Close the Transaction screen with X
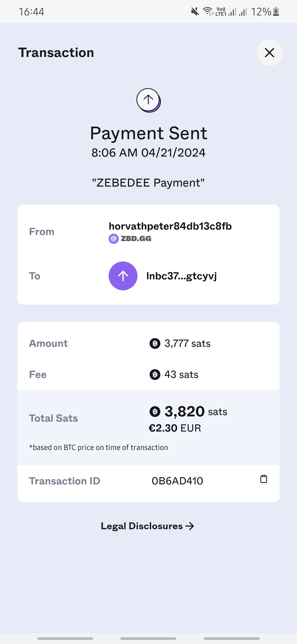The image size is (297, 644). (x=269, y=53)
